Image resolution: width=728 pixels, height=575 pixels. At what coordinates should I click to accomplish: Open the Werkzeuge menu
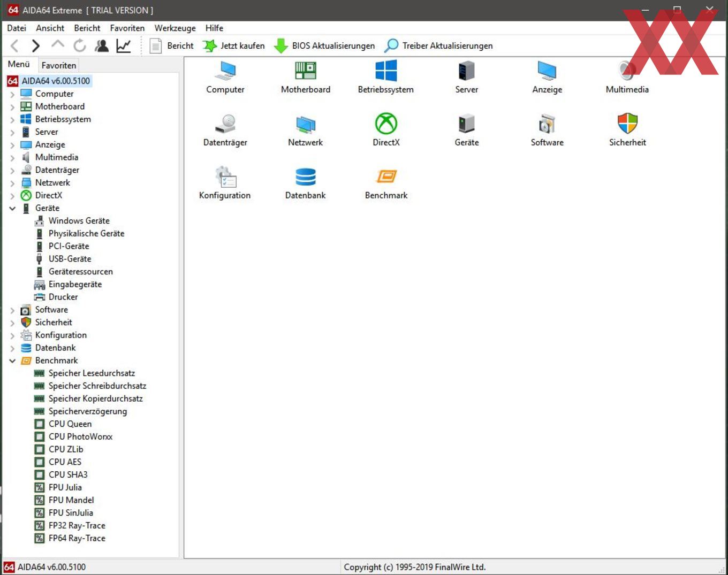175,28
